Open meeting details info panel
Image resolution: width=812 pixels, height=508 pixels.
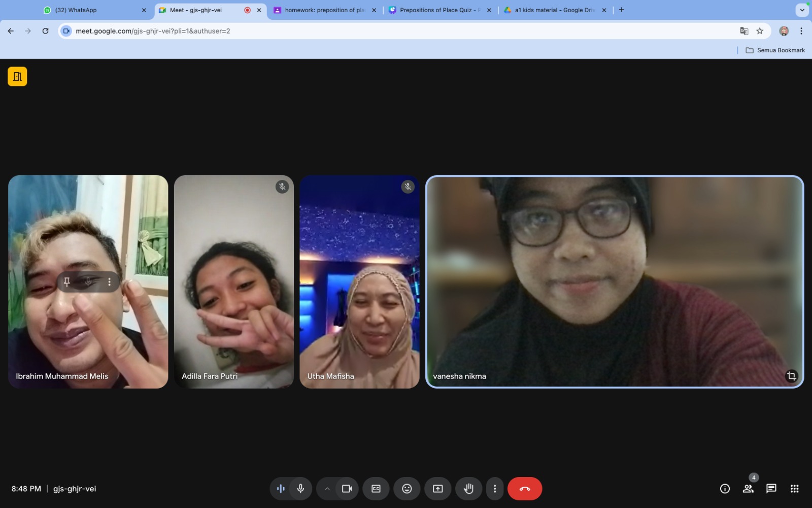coord(725,489)
